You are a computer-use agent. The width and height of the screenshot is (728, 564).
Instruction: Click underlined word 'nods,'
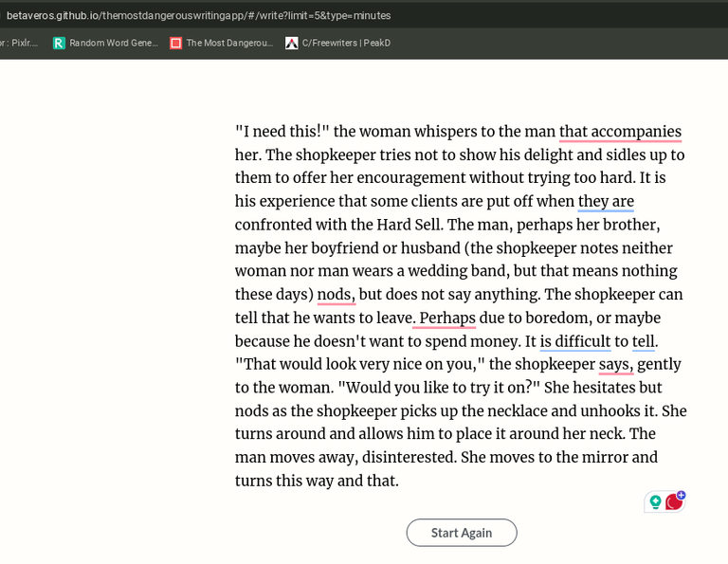[x=337, y=294]
